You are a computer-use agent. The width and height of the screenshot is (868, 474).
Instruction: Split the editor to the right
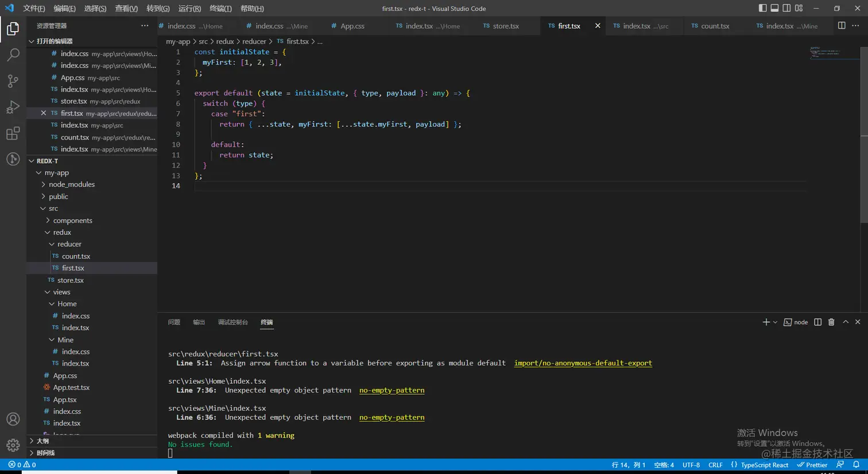pos(842,26)
